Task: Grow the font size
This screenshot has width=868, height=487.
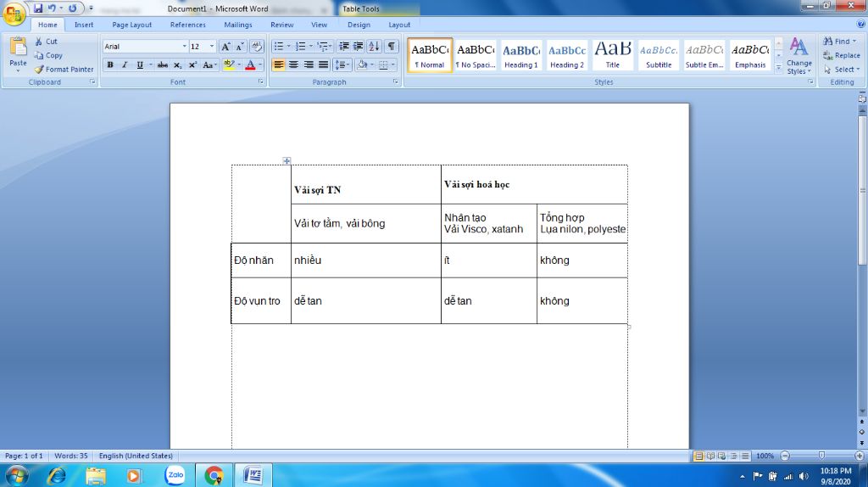Action: [225, 47]
